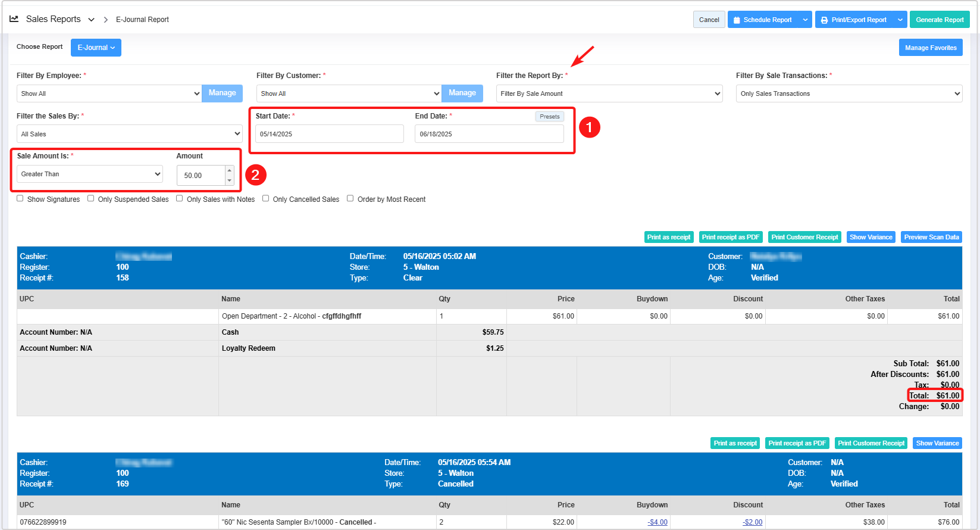Open the Presets for date range
This screenshot has height=530, width=980.
(549, 117)
